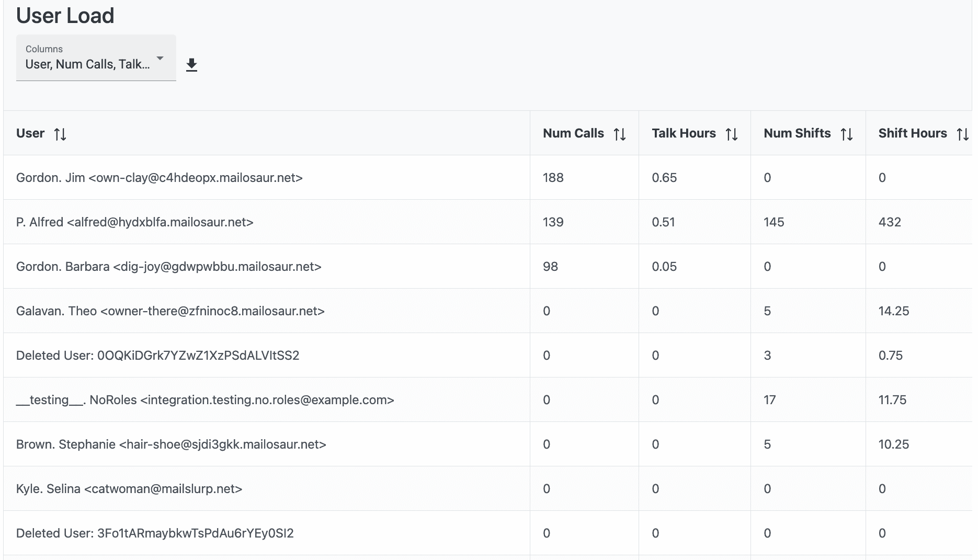Click the Num Shifts header label
Screen dimensions: 978x560
coord(797,133)
